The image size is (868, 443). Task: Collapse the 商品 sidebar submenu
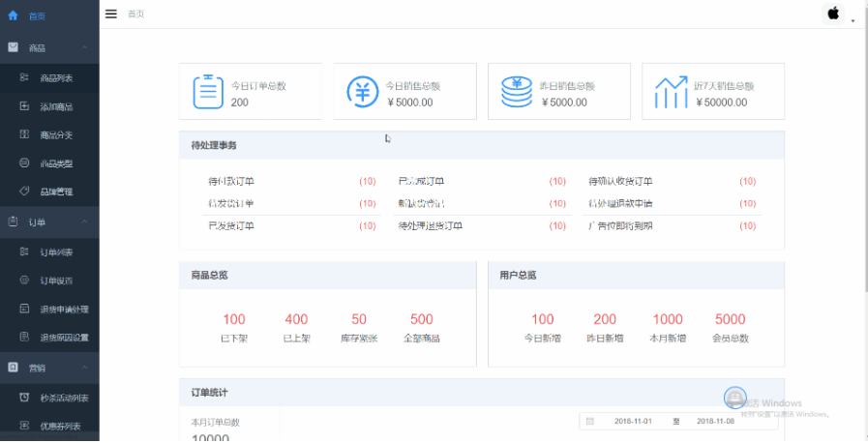85,47
